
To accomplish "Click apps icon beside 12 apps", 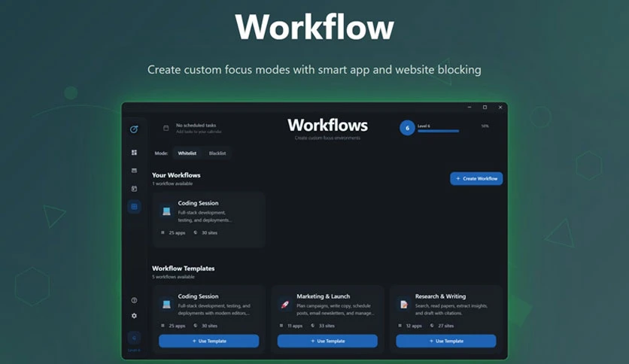I will click(x=400, y=326).
